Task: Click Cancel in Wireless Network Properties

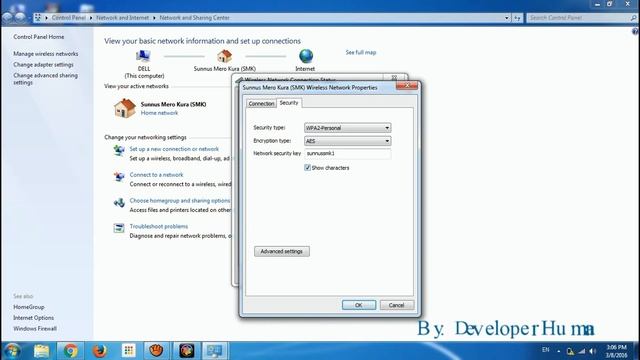Action: pyautogui.click(x=396, y=305)
